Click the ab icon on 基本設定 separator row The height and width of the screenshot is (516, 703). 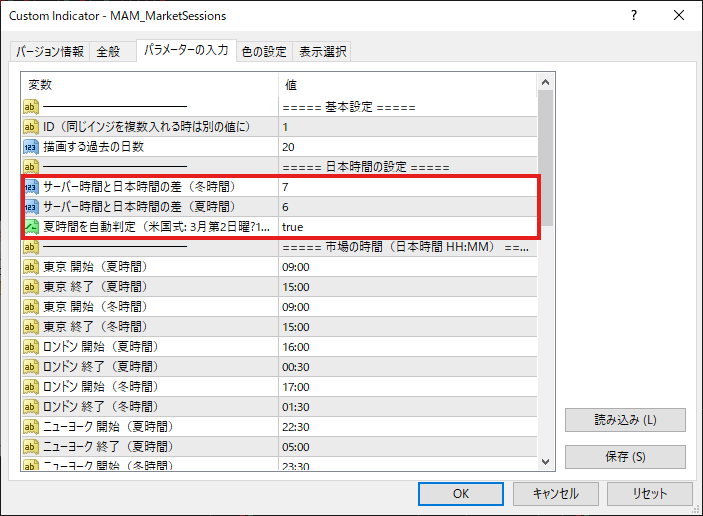pyautogui.click(x=30, y=107)
